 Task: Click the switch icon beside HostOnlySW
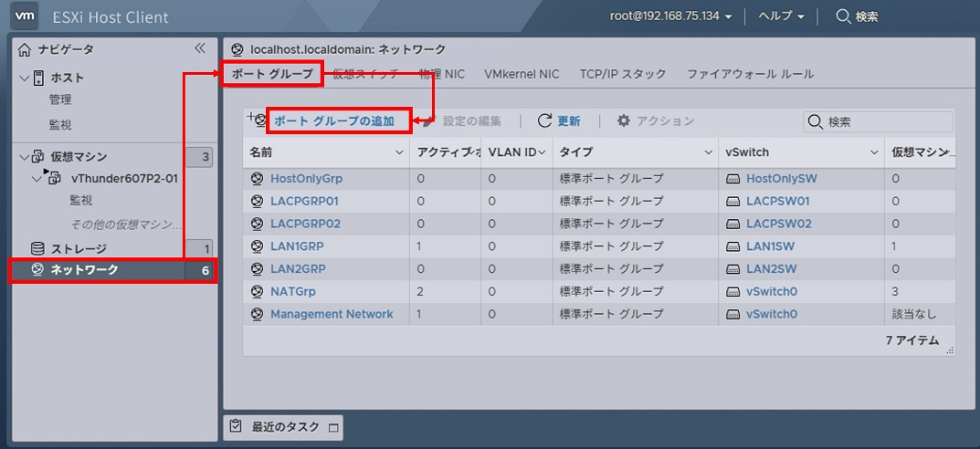[x=732, y=179]
